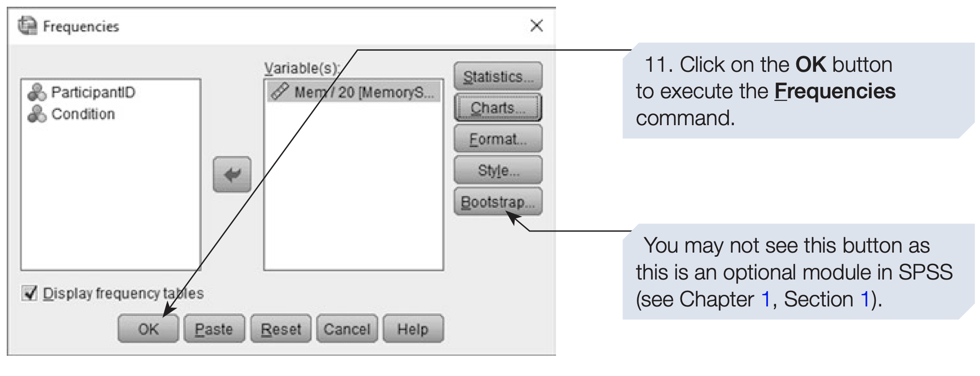Open the Charts options dialog

click(x=498, y=108)
